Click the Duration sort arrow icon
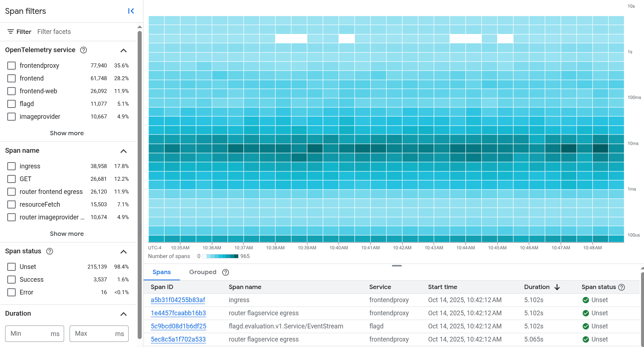This screenshot has height=347, width=644. coord(557,287)
